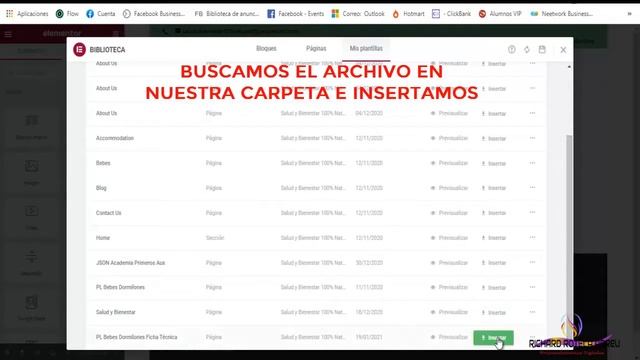Previsualizar PL Bebes Dormilones Ficha Técnica
640x360 pixels.
[449, 337]
